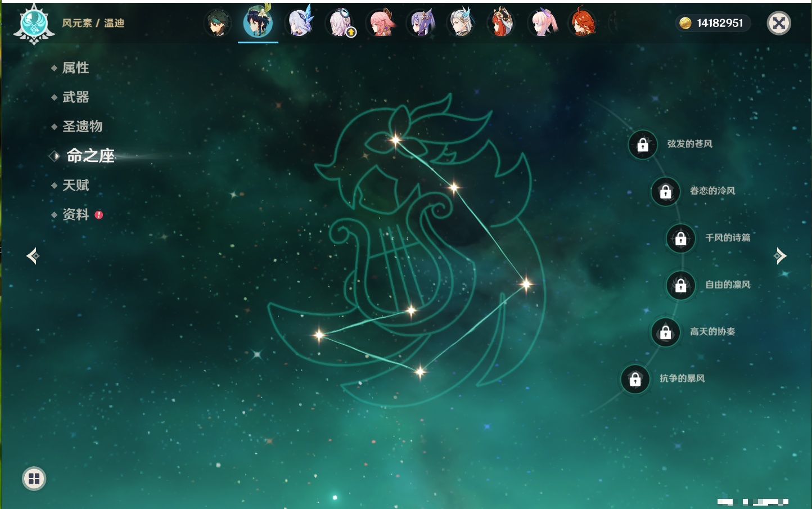Go to previous character with left arrow

click(x=33, y=256)
